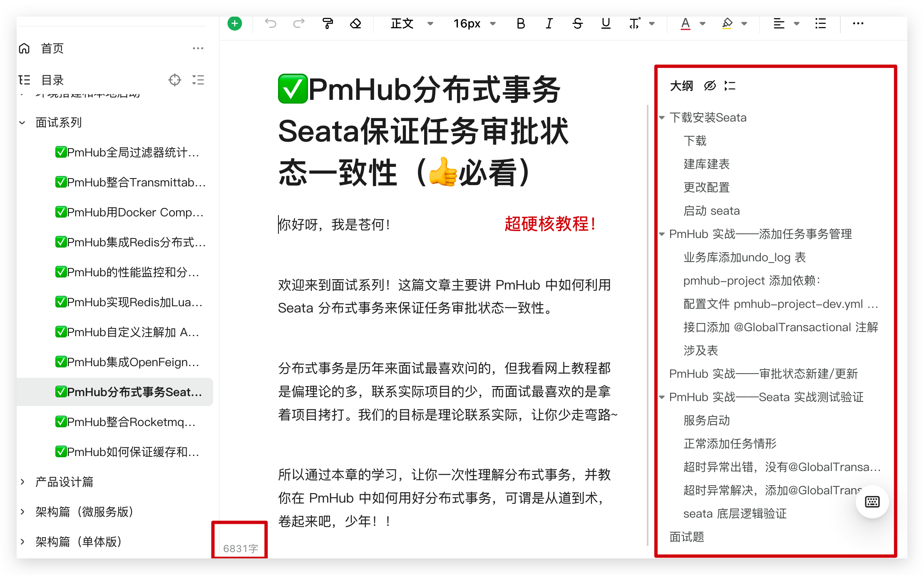This screenshot has width=924, height=575.
Task: Redo the last action
Action: pyautogui.click(x=299, y=23)
